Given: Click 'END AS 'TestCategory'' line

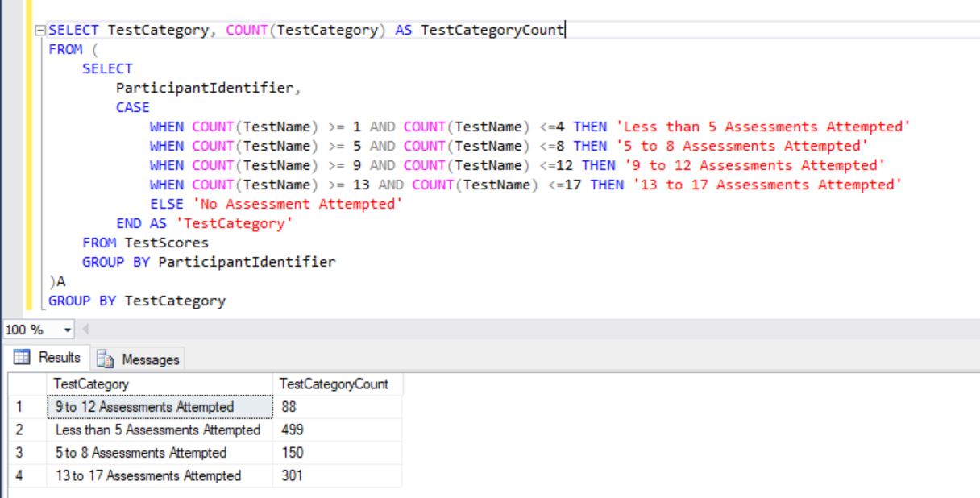Looking at the screenshot, I should (x=205, y=224).
